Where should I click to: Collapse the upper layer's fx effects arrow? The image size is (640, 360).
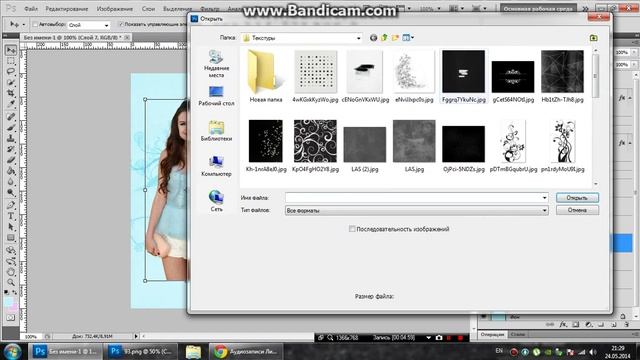(x=630, y=98)
